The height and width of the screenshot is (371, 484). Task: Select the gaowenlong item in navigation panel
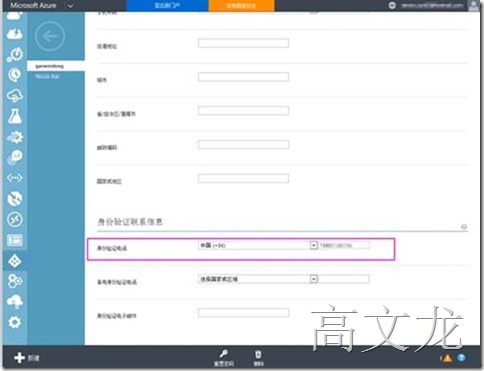click(56, 66)
